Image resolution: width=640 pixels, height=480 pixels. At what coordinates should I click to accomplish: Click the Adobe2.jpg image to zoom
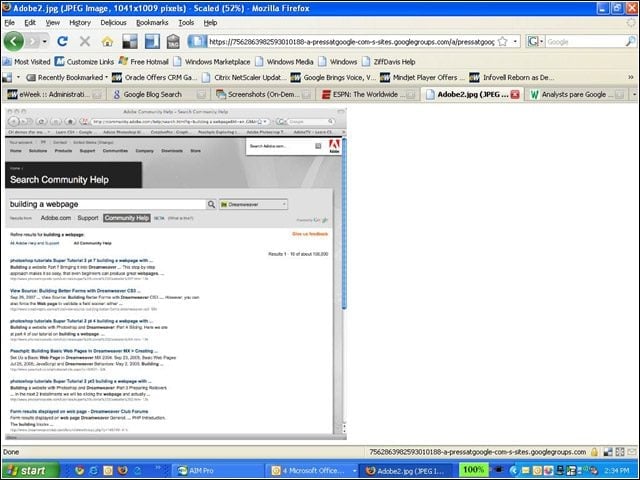(x=176, y=274)
